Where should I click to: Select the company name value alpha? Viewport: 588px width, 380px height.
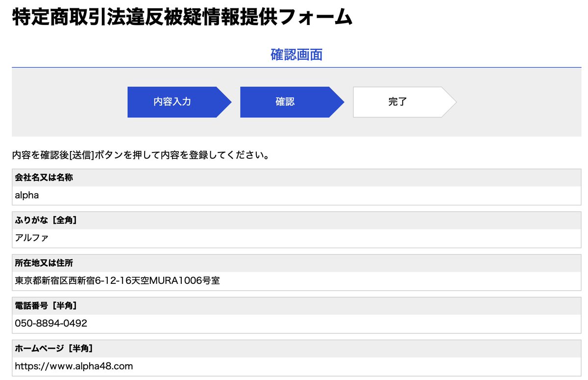pyautogui.click(x=27, y=195)
